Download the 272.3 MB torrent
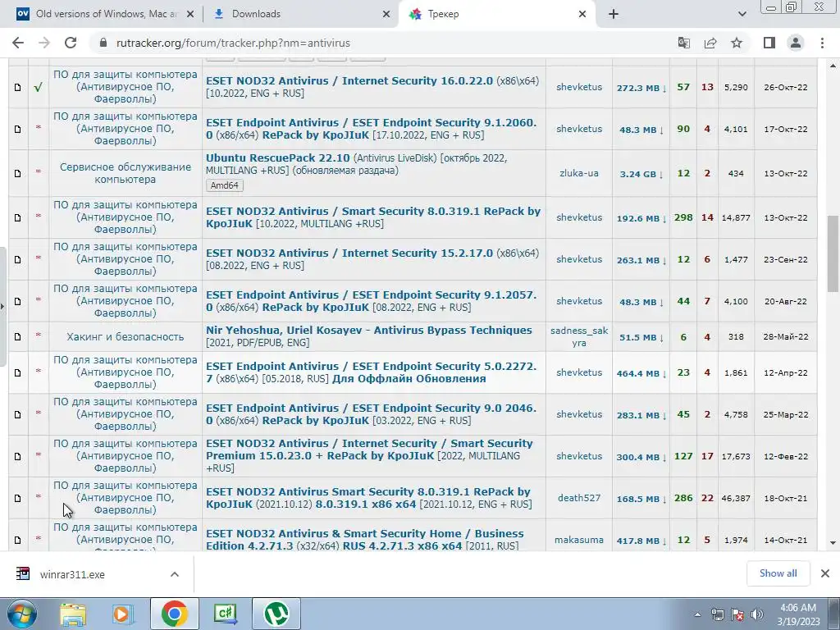This screenshot has width=840, height=630. (641, 88)
